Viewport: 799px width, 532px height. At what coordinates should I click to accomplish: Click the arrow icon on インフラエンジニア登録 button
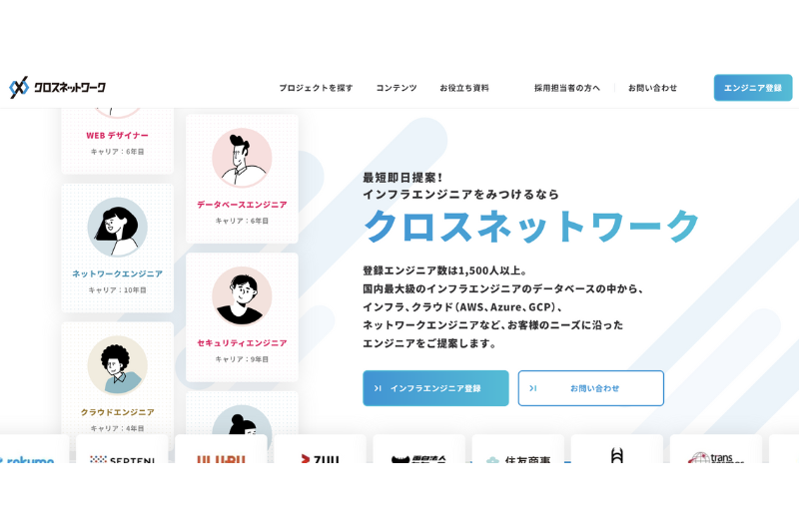(378, 388)
